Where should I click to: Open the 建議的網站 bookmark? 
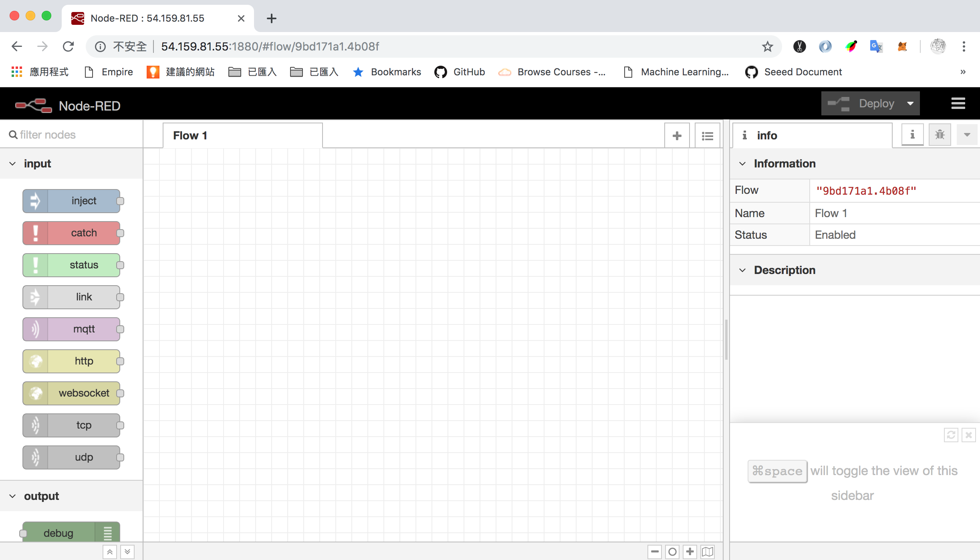click(x=181, y=72)
